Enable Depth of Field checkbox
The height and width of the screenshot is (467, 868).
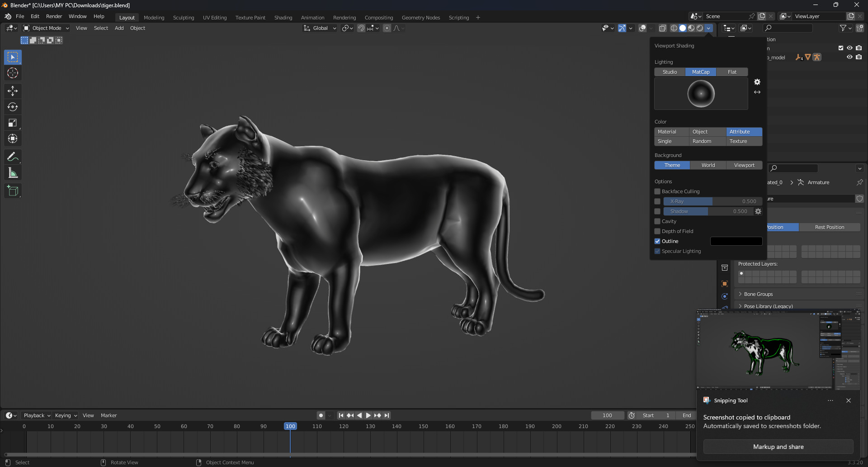[x=657, y=231]
